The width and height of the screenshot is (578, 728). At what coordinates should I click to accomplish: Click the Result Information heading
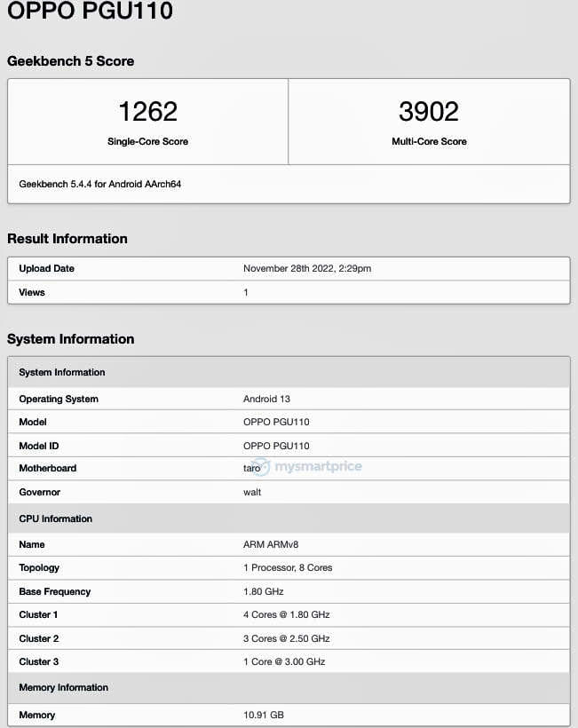(67, 239)
